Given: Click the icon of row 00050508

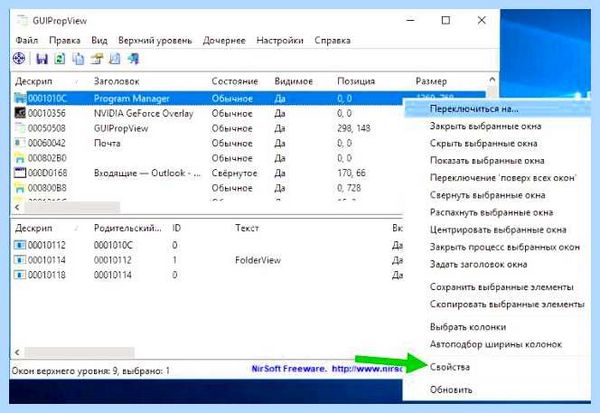Looking at the screenshot, I should 20,128.
